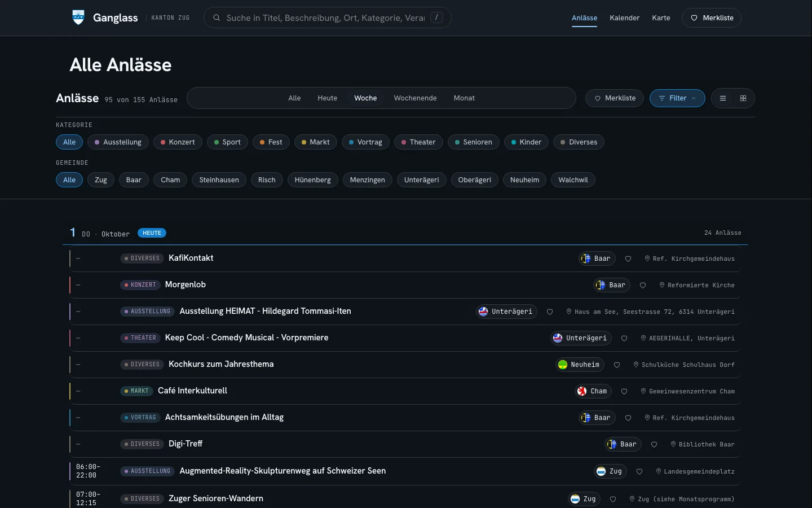Select the Alle time range
812x508 pixels.
tap(294, 98)
